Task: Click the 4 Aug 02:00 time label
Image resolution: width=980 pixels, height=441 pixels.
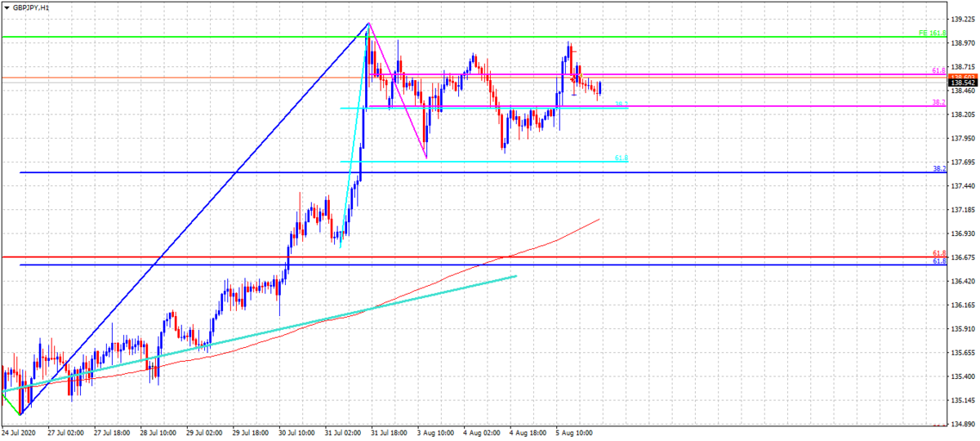Action: [482, 432]
